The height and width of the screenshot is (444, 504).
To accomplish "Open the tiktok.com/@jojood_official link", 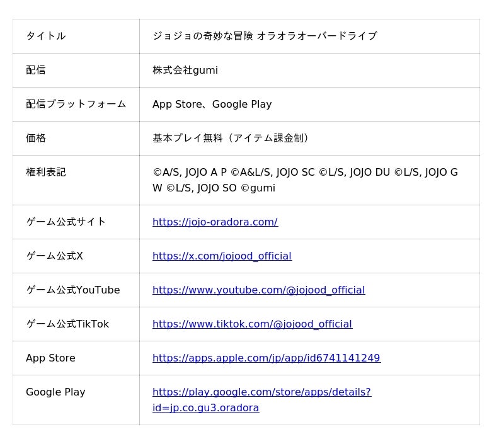I will coord(252,324).
